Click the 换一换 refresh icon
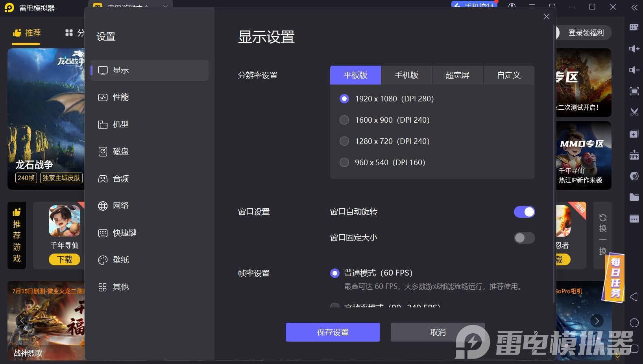The image size is (643, 364). pos(602,218)
